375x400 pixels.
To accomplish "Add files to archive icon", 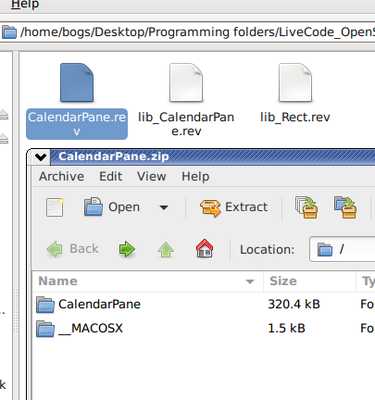I will 306,207.
